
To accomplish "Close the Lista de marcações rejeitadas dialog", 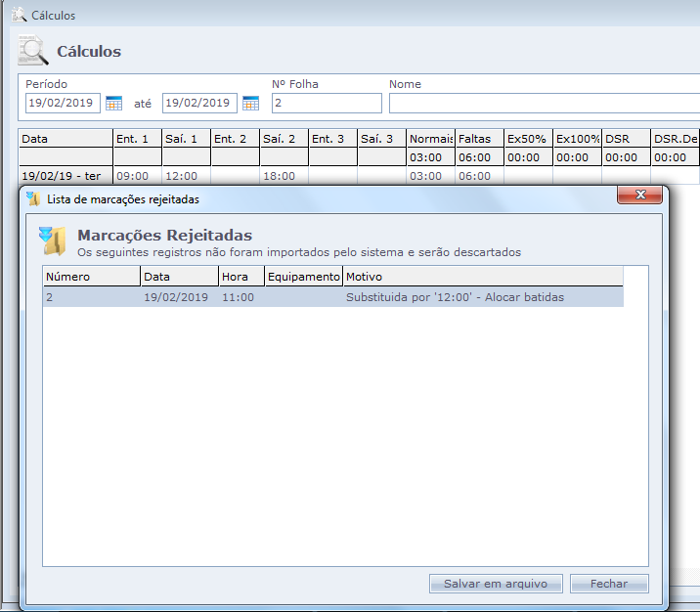I will [640, 196].
